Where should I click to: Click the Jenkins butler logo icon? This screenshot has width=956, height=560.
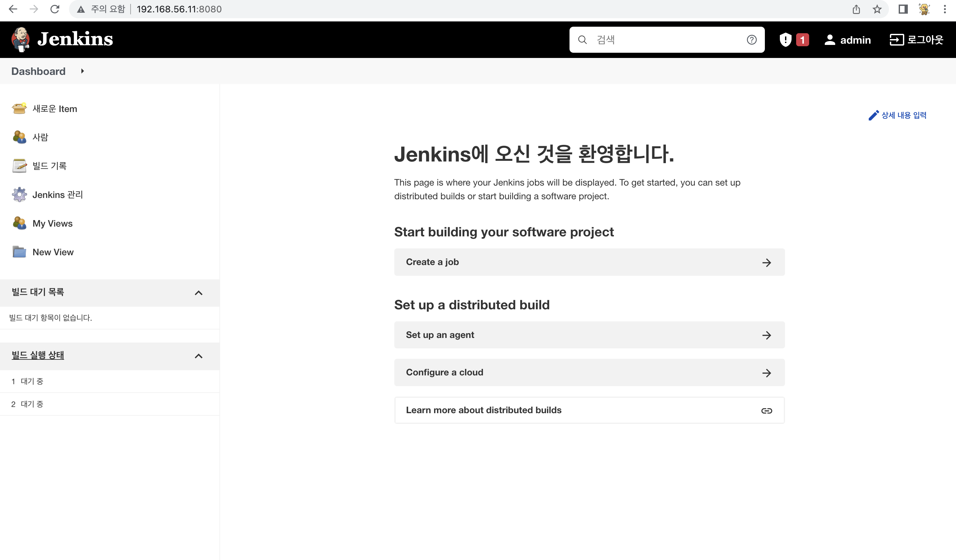tap(21, 39)
